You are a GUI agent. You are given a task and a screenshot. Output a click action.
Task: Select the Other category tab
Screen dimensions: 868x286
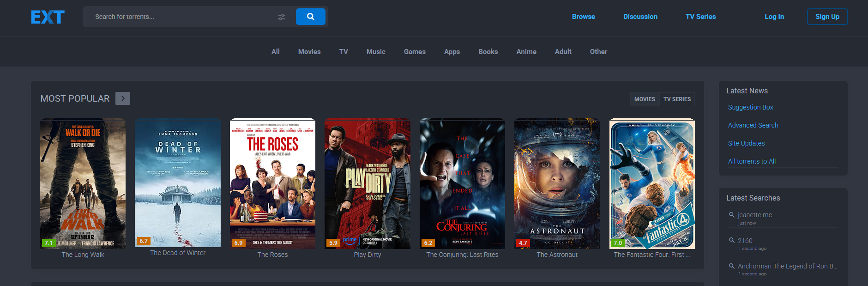tap(598, 52)
